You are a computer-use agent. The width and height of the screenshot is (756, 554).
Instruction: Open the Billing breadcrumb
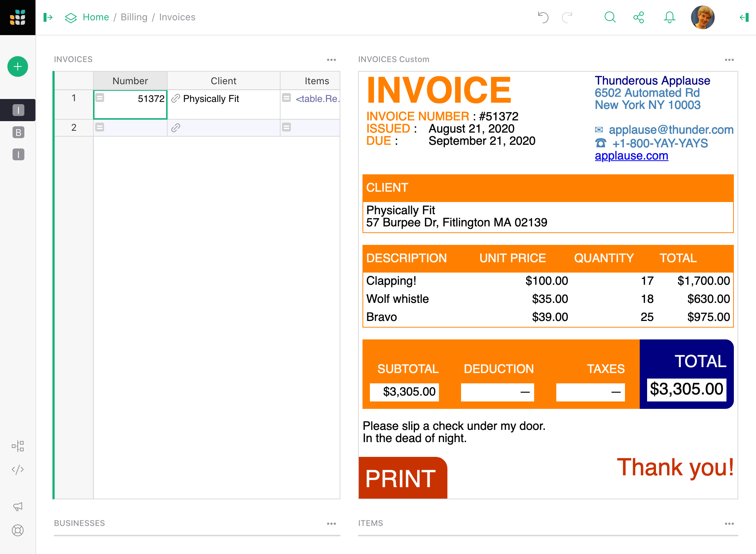pos(134,17)
